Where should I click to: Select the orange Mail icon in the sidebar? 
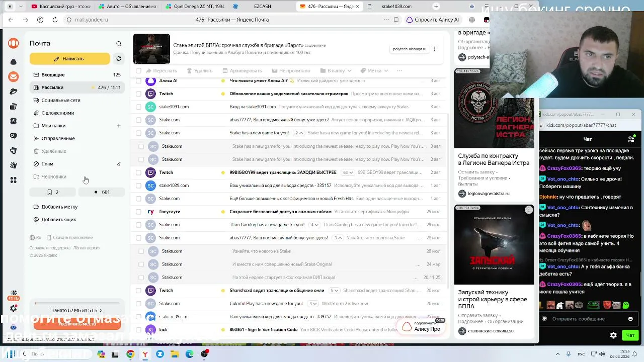(x=14, y=77)
